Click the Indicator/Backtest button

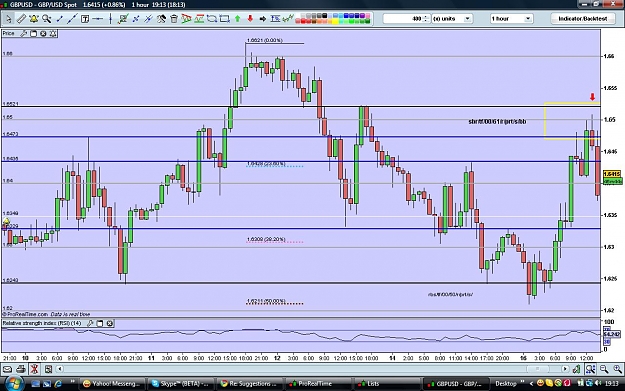pyautogui.click(x=583, y=19)
